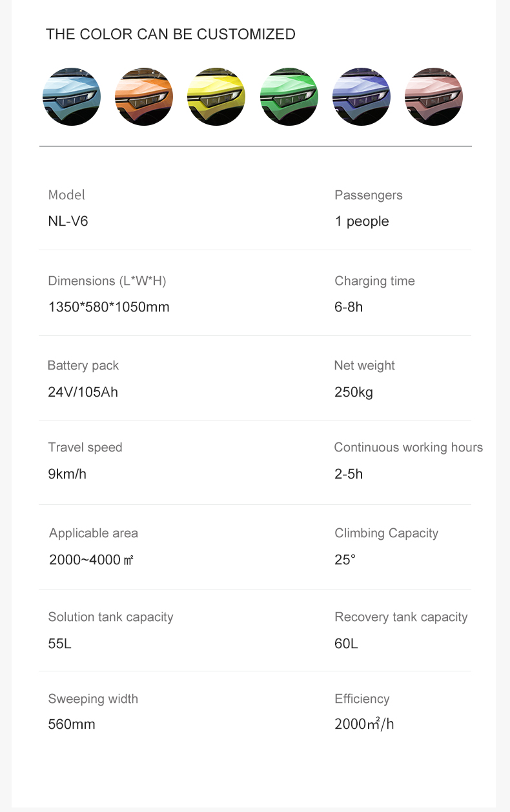The image size is (510, 812).
Task: Click the heading about customizable colors
Action: pos(170,34)
